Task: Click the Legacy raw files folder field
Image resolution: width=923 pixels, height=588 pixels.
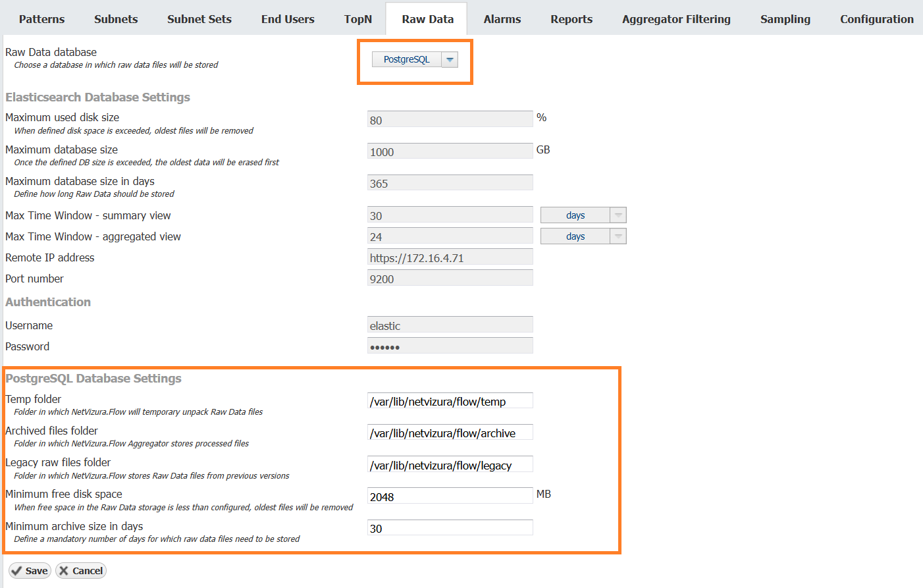Action: (450, 465)
